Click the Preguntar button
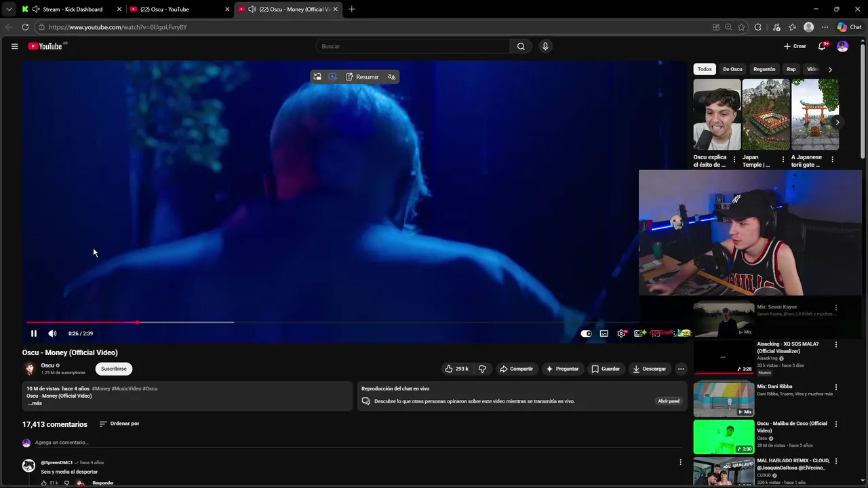The height and width of the screenshot is (488, 868). pos(562,369)
